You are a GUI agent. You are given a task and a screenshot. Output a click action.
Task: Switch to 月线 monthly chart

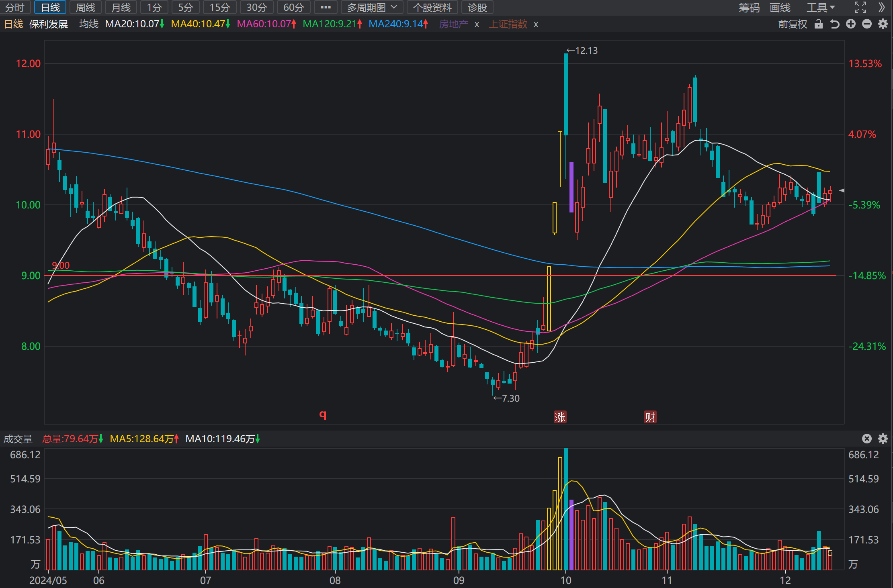121,7
